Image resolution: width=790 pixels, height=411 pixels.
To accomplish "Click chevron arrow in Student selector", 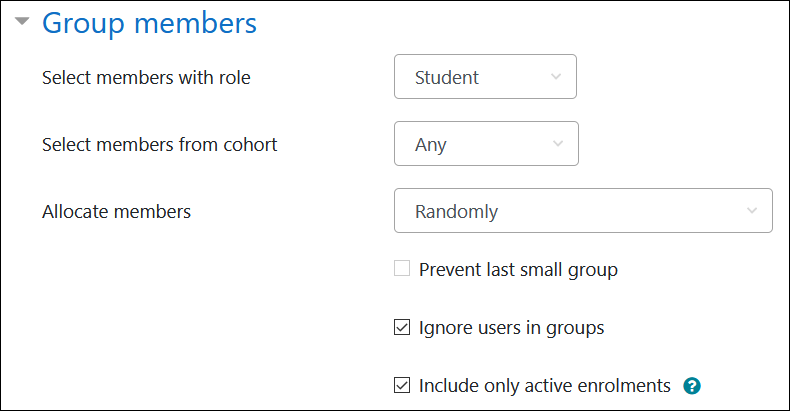I will point(557,77).
